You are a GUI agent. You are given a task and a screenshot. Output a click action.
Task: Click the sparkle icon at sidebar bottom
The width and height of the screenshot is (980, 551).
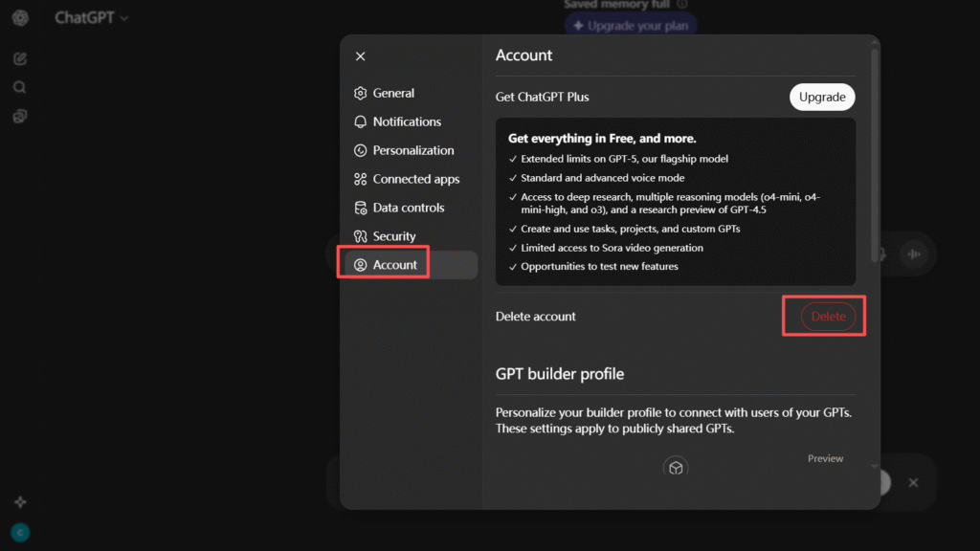pos(20,501)
